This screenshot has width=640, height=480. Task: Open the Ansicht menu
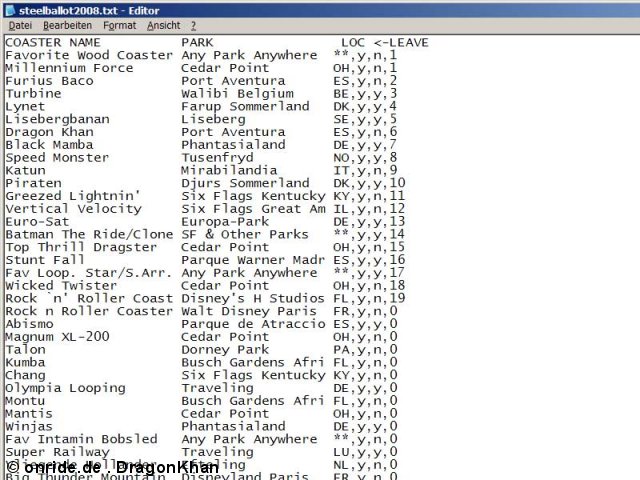coord(164,26)
